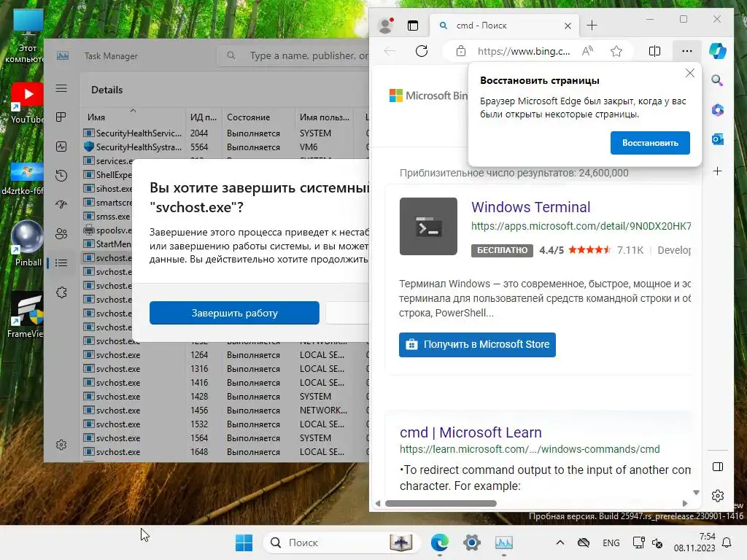Select the cmd - Поиск tab
The width and height of the screenshot is (747, 560).
pyautogui.click(x=504, y=26)
